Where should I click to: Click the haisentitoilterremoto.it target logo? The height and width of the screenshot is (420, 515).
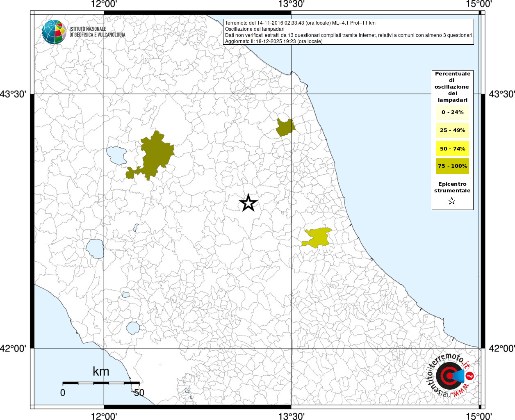click(x=450, y=376)
